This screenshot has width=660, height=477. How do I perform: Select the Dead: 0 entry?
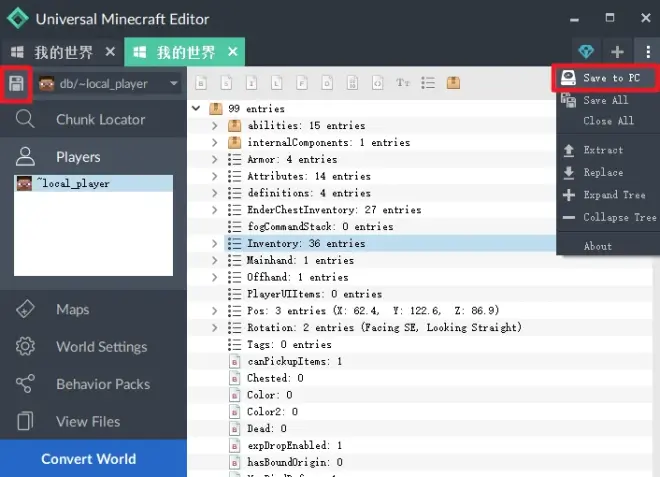click(x=267, y=429)
